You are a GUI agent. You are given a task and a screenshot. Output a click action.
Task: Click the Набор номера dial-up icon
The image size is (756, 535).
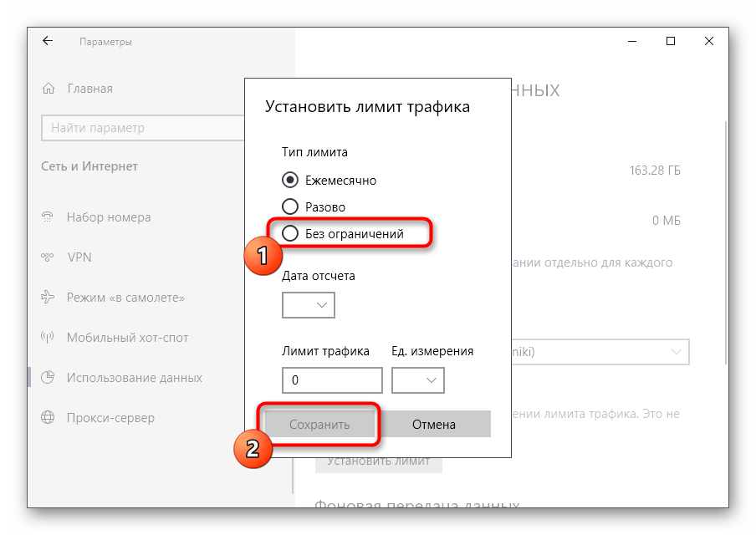click(x=48, y=217)
